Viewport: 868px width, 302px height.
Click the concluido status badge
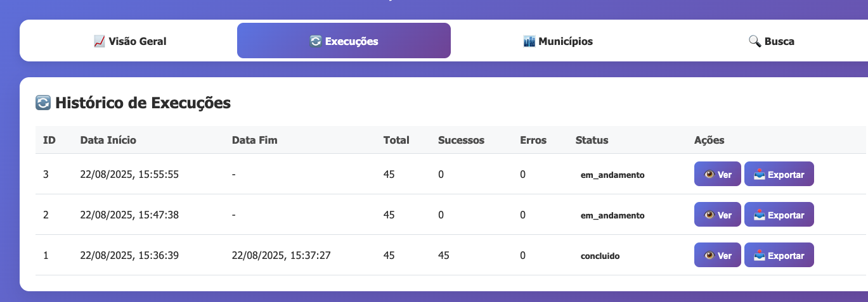point(600,256)
